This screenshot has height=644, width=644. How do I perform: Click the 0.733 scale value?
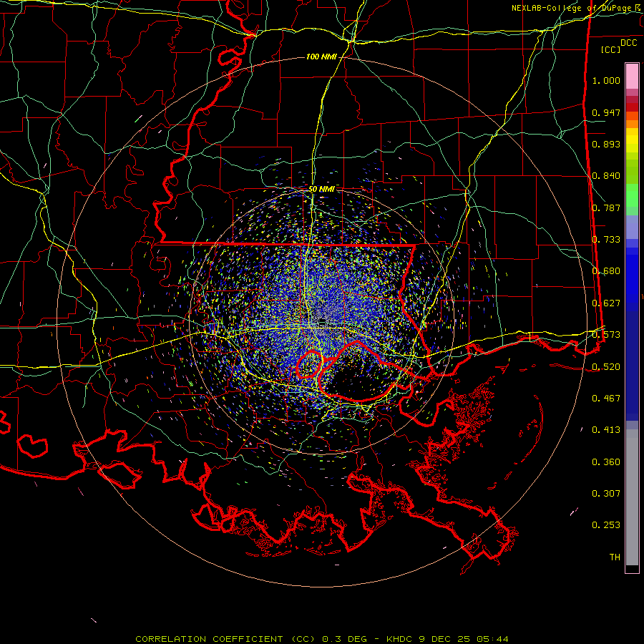606,240
